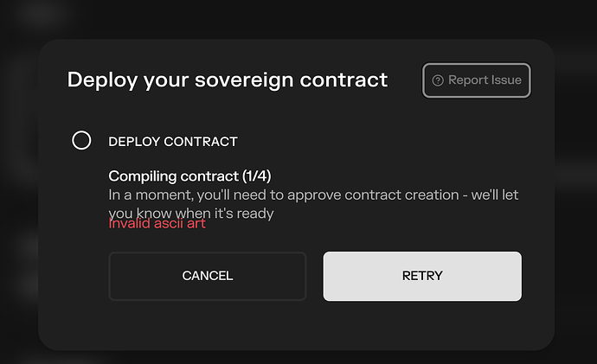Click the Report Issue text label
The width and height of the screenshot is (597, 364).
click(485, 80)
